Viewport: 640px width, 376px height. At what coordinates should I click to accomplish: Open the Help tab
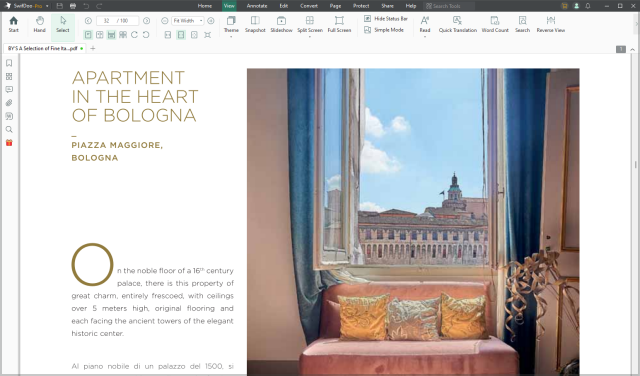point(411,6)
